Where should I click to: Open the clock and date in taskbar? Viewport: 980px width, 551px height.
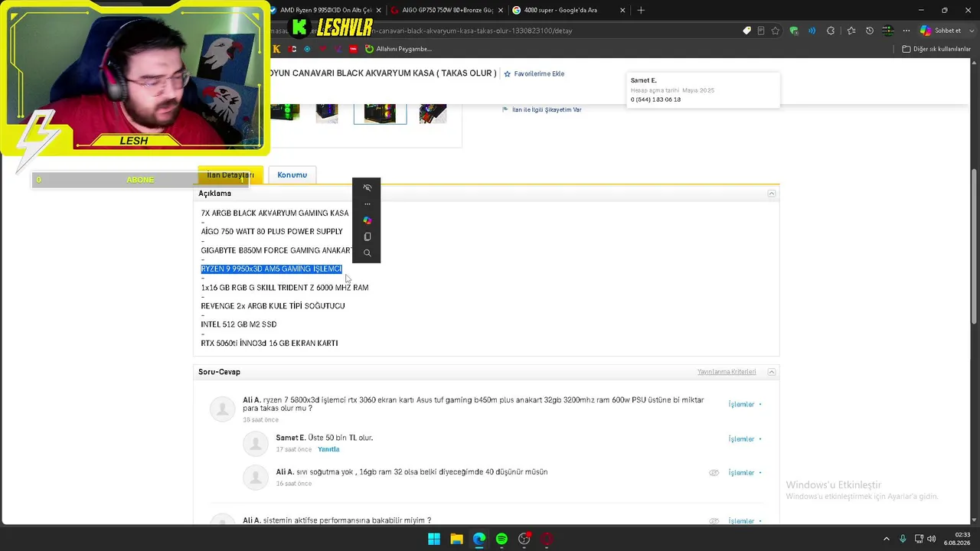pos(957,539)
